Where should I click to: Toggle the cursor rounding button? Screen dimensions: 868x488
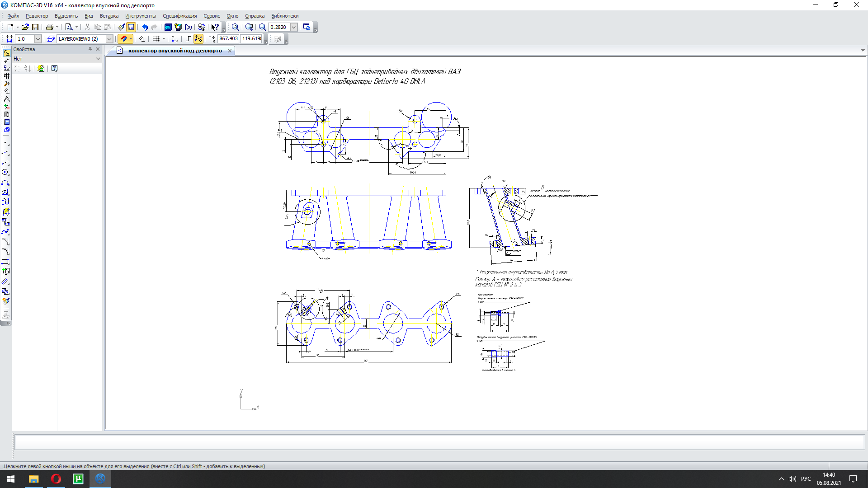click(198, 39)
